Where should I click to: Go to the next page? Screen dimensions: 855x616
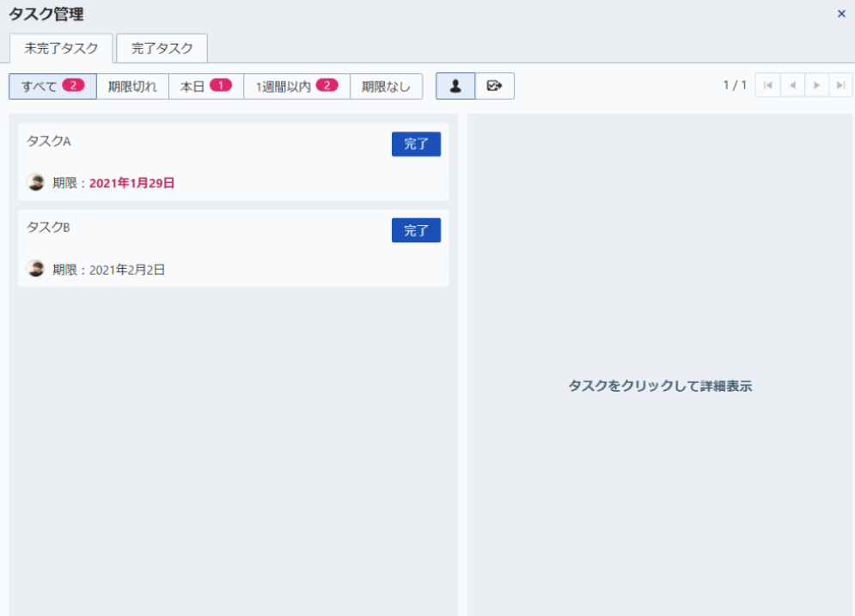point(817,86)
